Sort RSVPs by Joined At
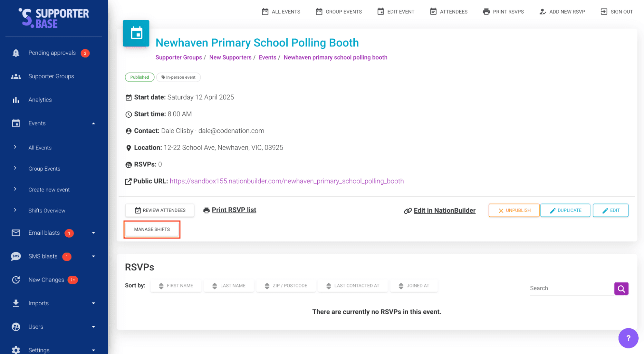Screen dimensions: 644x354 tap(414, 286)
